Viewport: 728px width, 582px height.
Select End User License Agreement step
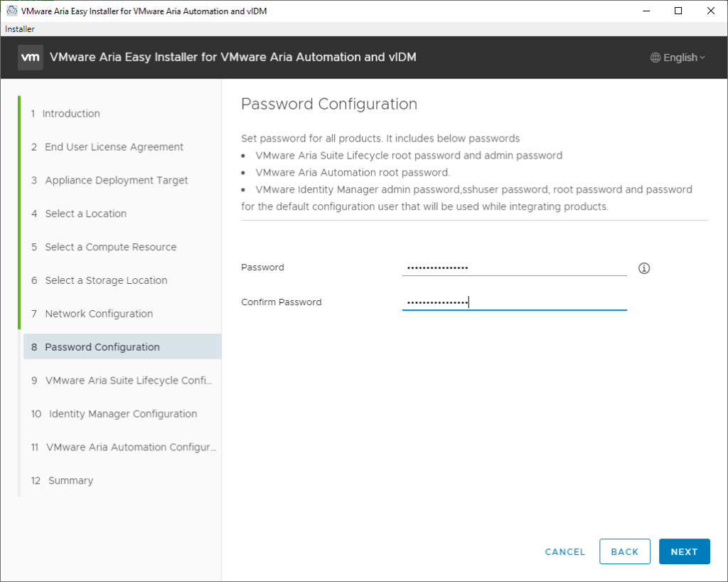pyautogui.click(x=114, y=147)
